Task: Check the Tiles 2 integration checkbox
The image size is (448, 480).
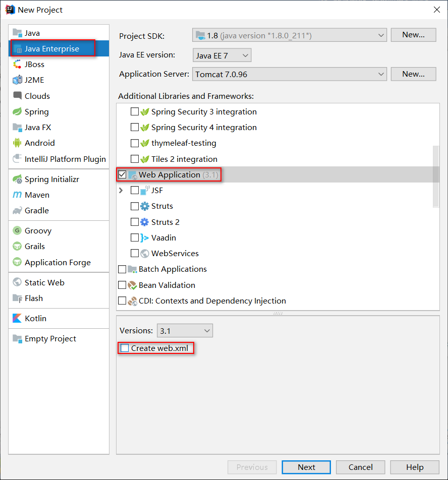Action: point(134,159)
